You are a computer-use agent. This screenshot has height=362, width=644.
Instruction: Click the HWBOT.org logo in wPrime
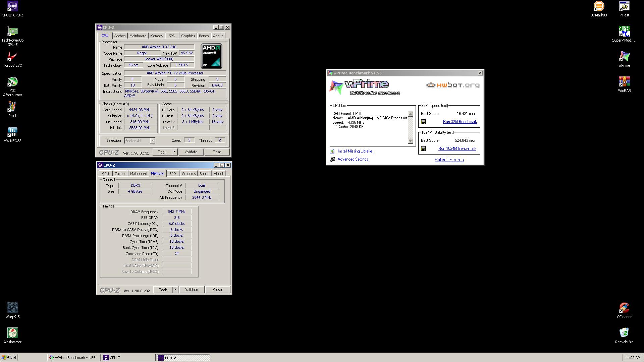[x=453, y=85]
